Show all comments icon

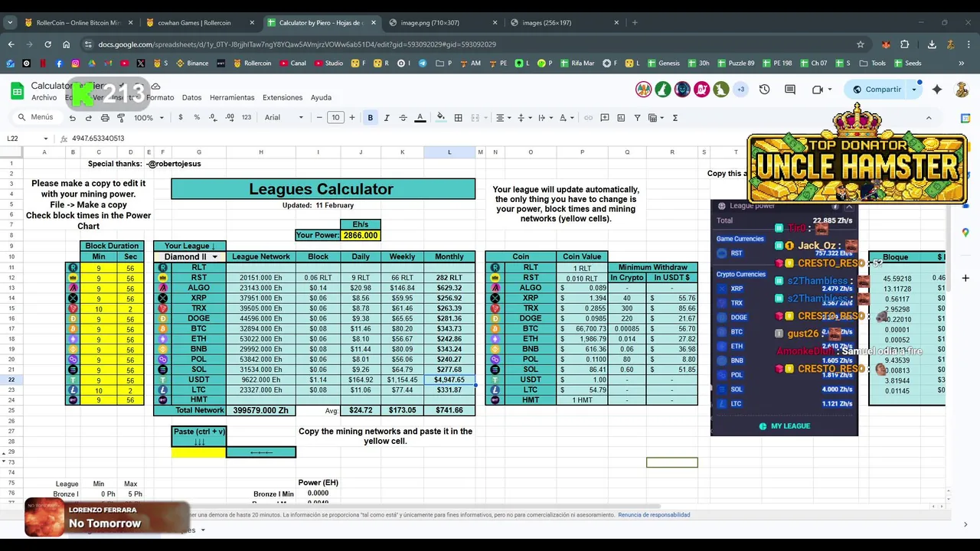pyautogui.click(x=790, y=90)
